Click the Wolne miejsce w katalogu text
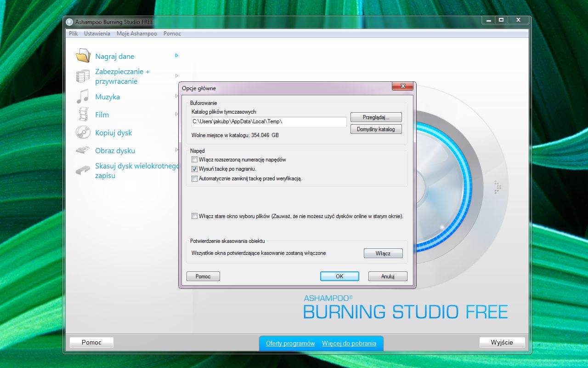Image resolution: width=588 pixels, height=368 pixels. click(x=235, y=135)
